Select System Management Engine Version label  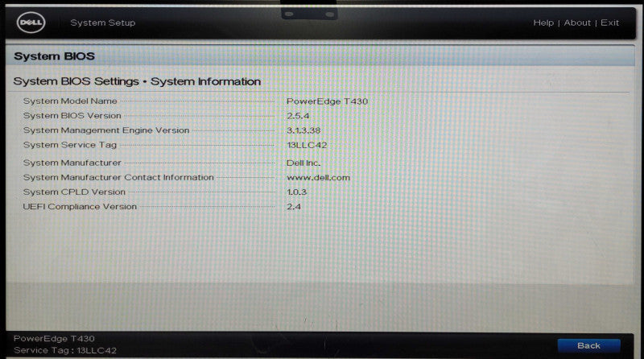[x=106, y=130]
